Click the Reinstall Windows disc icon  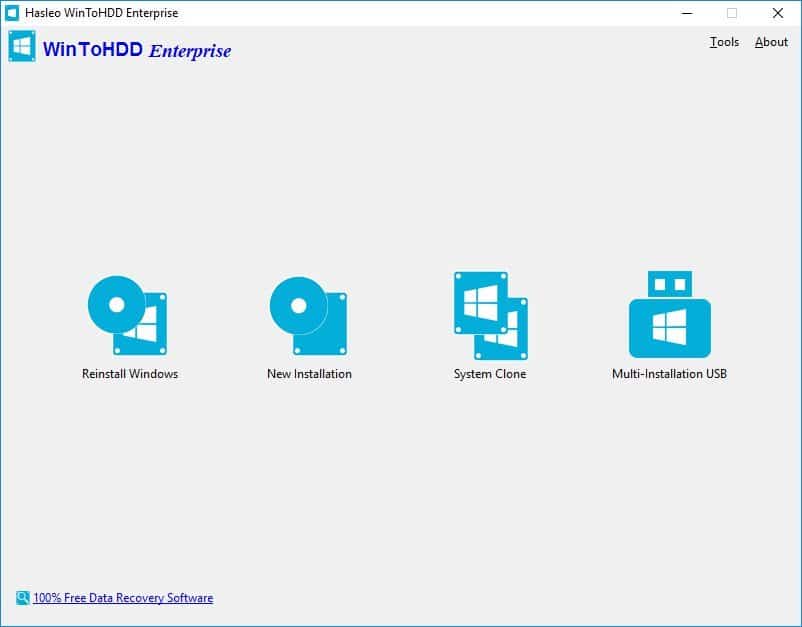pyautogui.click(x=127, y=316)
